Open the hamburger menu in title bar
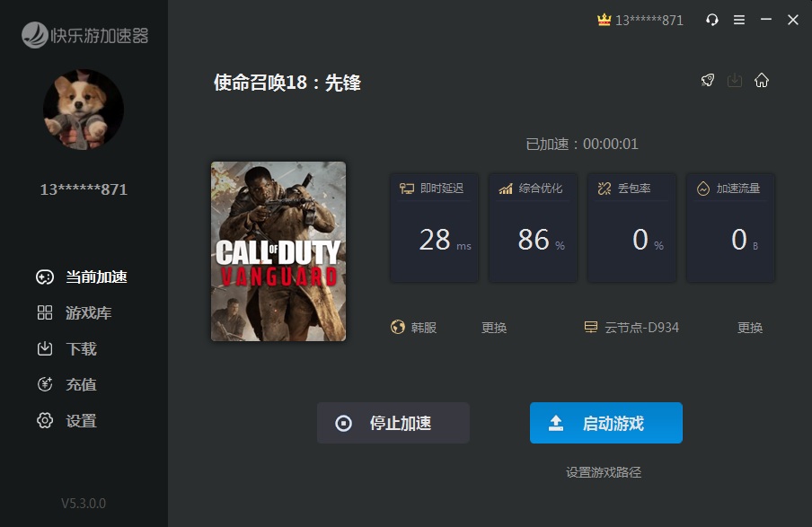 pos(739,20)
